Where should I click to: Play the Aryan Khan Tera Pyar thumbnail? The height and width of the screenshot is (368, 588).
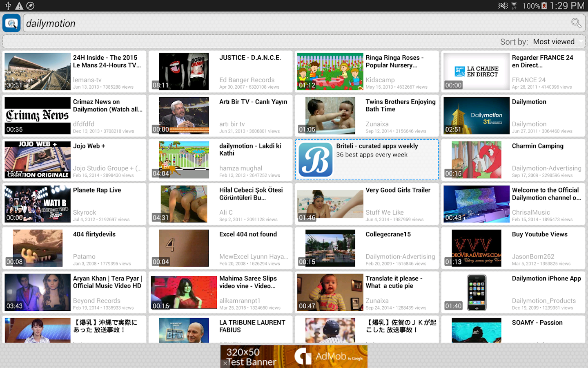(38, 292)
